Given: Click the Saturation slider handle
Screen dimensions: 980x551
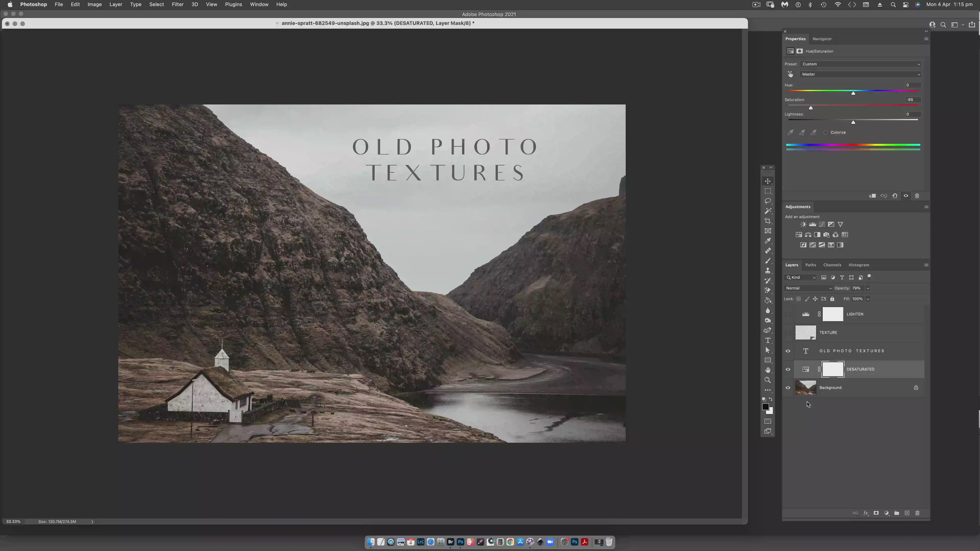Looking at the screenshot, I should click(811, 108).
